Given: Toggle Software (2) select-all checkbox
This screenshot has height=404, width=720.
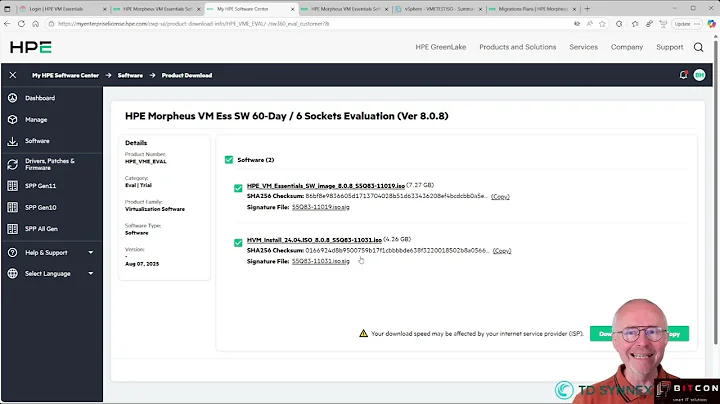Looking at the screenshot, I should tap(229, 160).
